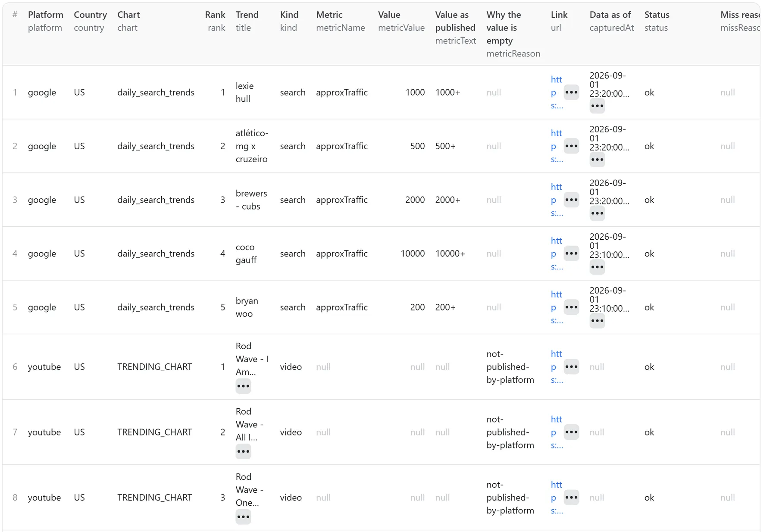Select the 'brewers - cubs' title cell
Screen dimensions: 776x532
(x=251, y=200)
